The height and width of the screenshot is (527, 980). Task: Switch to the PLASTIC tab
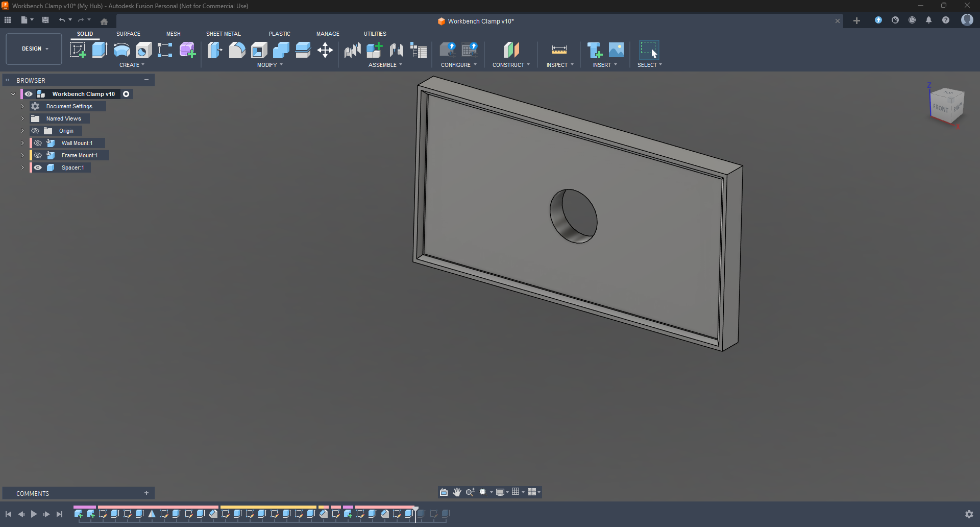pyautogui.click(x=280, y=34)
